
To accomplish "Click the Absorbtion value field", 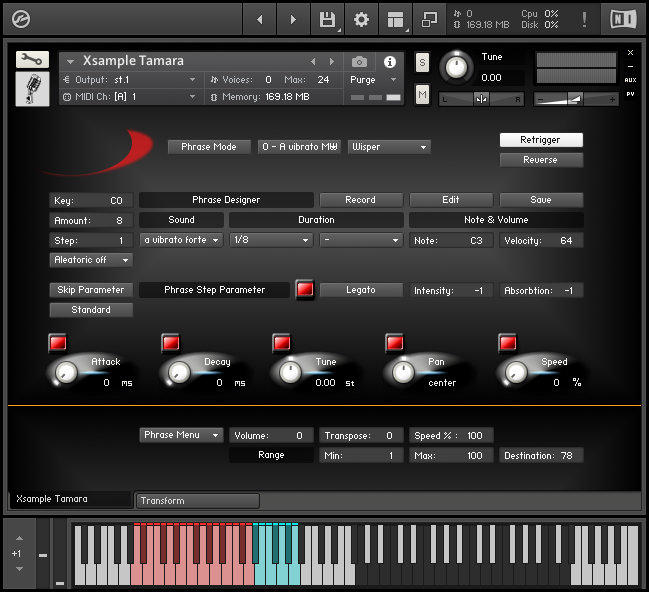I will point(541,290).
